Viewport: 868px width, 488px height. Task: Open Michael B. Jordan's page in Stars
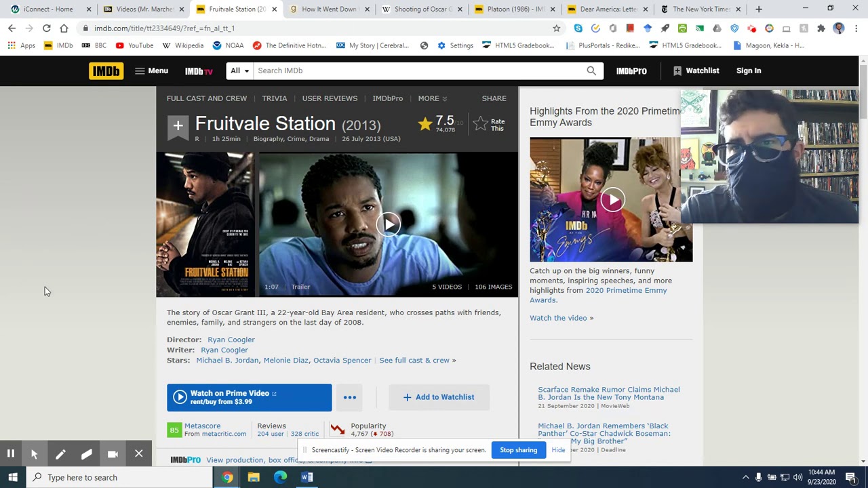pos(227,360)
